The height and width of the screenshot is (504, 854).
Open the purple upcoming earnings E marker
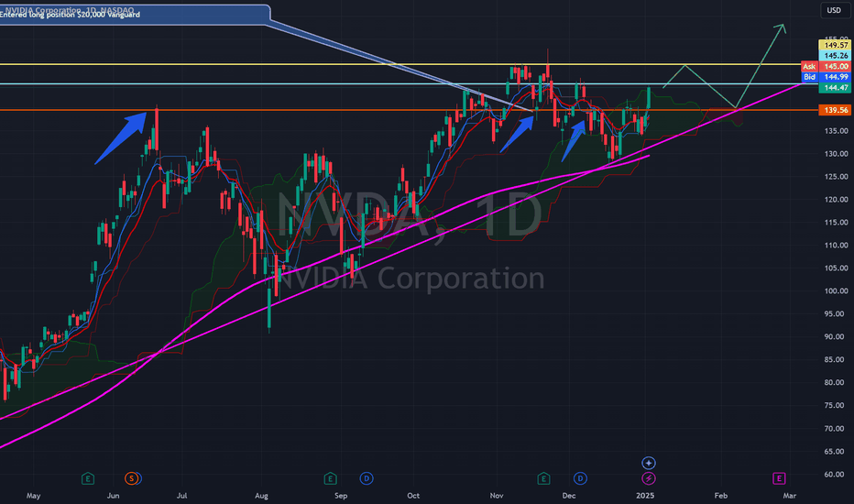click(779, 479)
